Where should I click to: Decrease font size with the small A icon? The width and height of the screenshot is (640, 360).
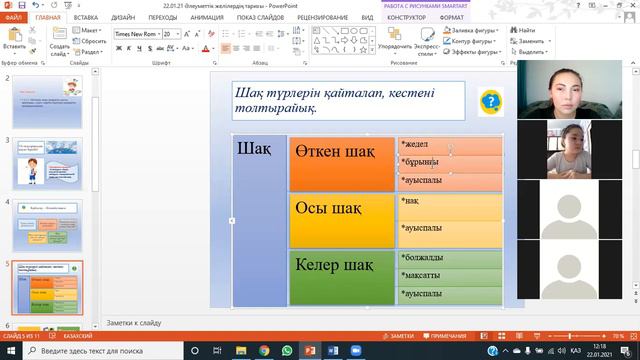(x=197, y=34)
